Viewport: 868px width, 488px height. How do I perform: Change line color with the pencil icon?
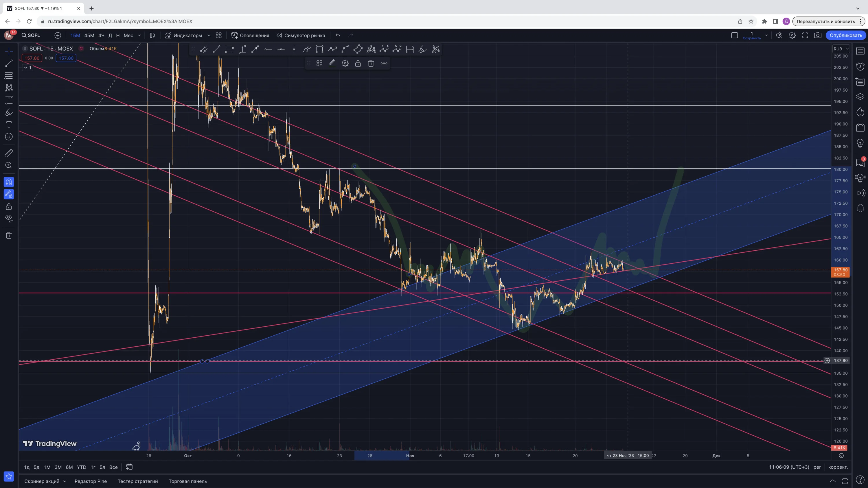[332, 63]
